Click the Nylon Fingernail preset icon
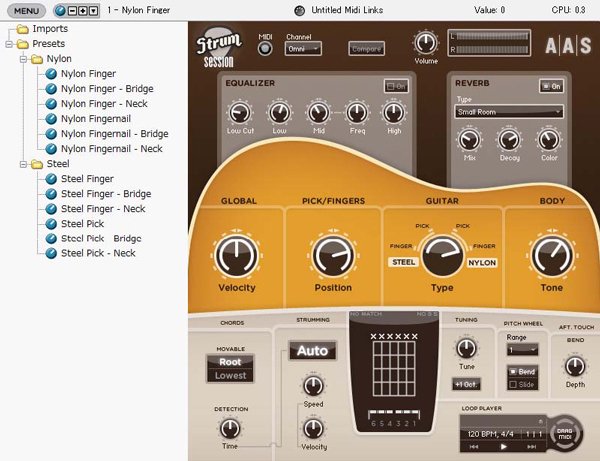Screen dimensions: 600x461 51,119
